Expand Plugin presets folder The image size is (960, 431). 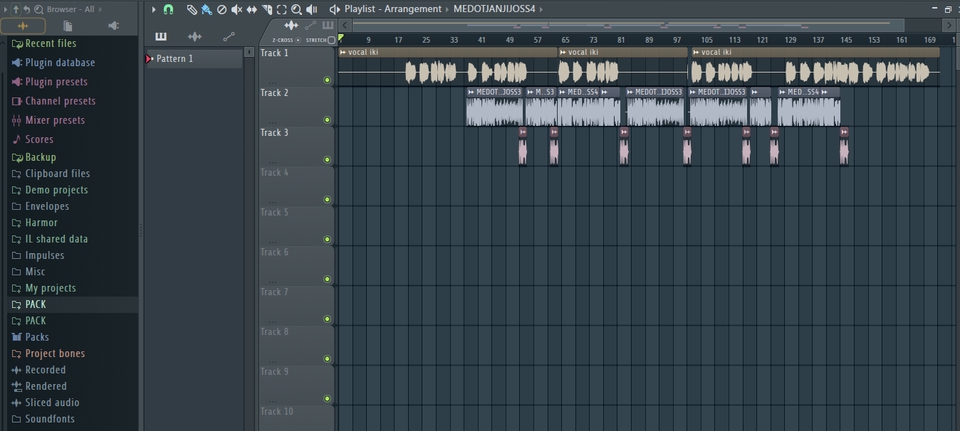50,81
